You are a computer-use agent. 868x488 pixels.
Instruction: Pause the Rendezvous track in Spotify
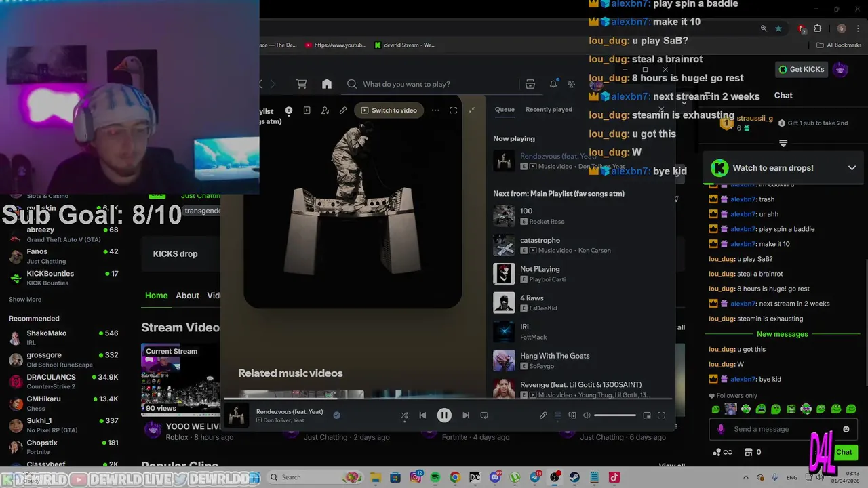(444, 415)
